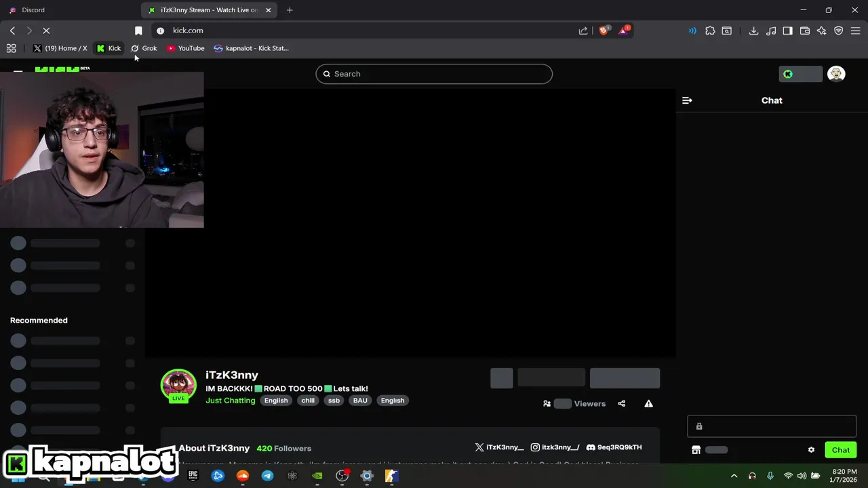This screenshot has width=868, height=488.
Task: Stop loading page button
Action: pos(46,30)
